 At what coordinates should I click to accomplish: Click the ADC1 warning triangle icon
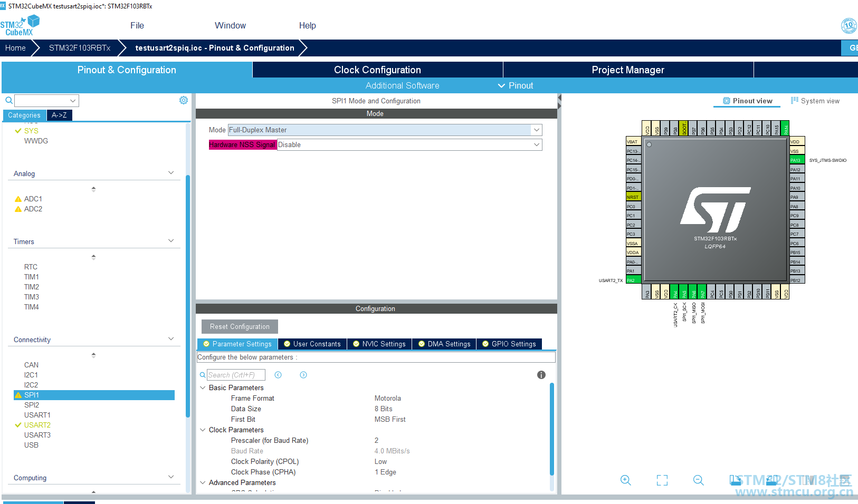pyautogui.click(x=18, y=199)
